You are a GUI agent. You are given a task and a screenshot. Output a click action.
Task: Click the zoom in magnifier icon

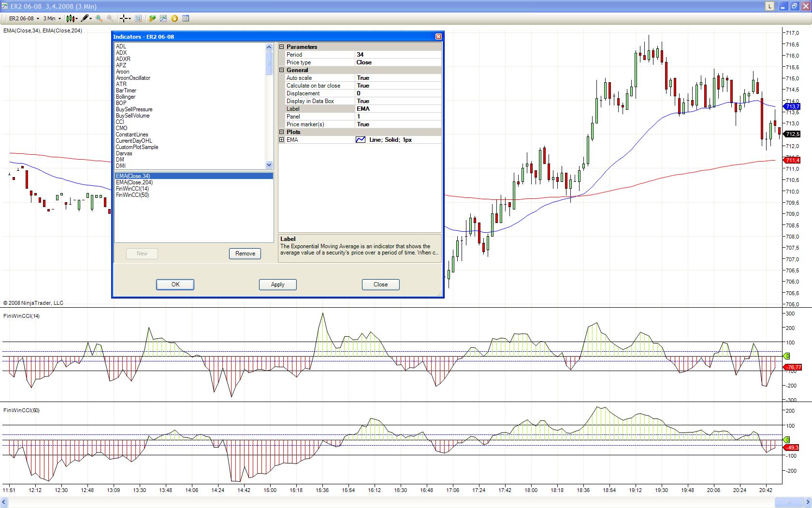click(99, 18)
